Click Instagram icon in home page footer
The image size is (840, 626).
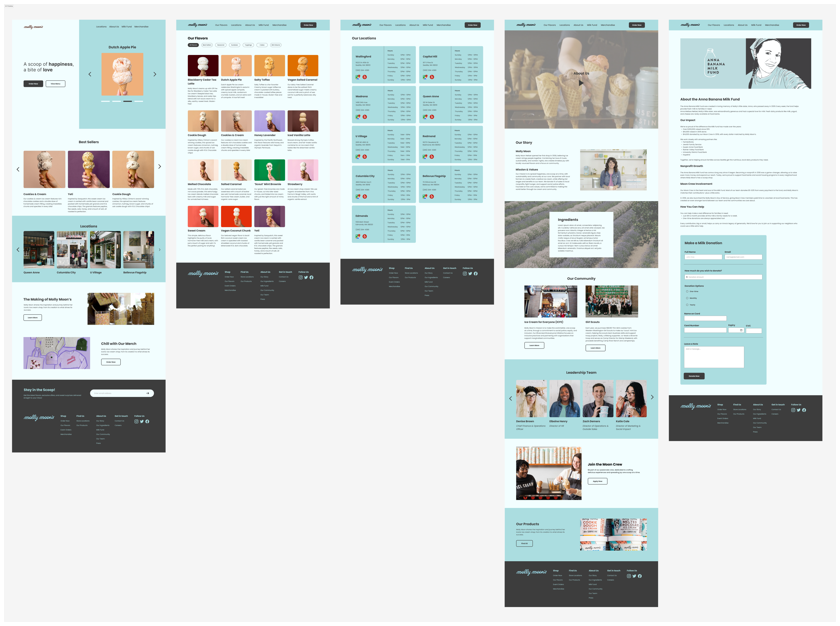136,421
